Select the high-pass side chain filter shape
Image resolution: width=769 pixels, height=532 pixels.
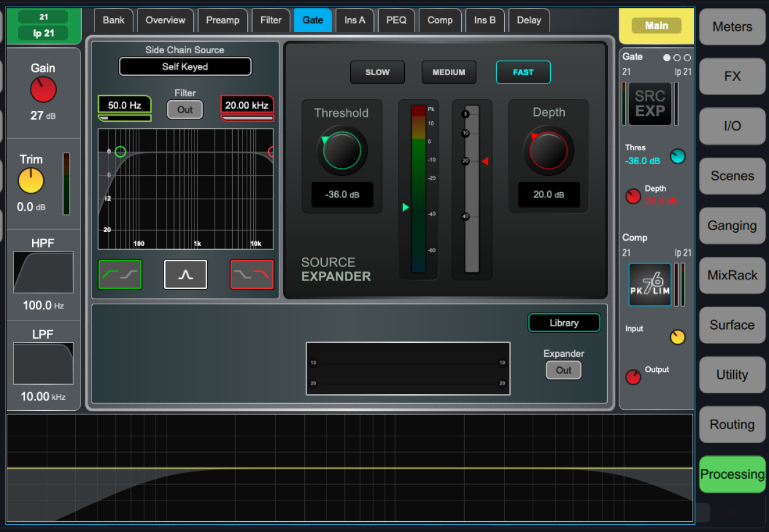(x=120, y=274)
